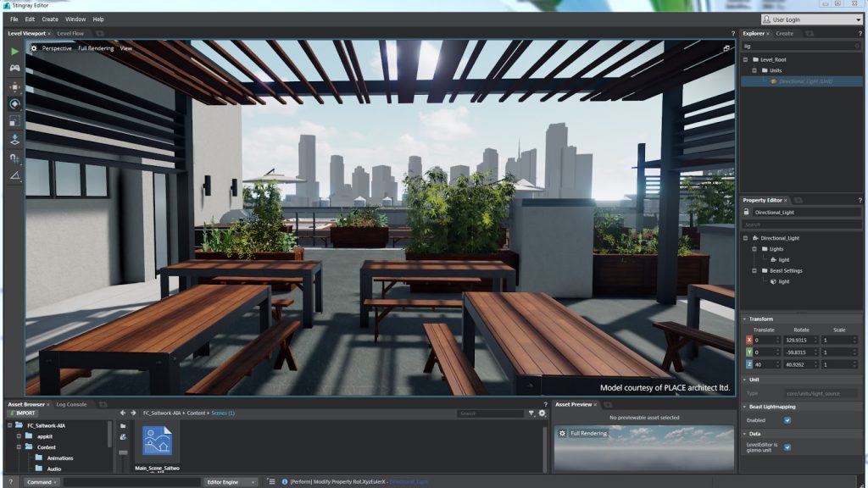Open viewport settings via the gear icon
This screenshot has height=488, width=868.
(33, 48)
